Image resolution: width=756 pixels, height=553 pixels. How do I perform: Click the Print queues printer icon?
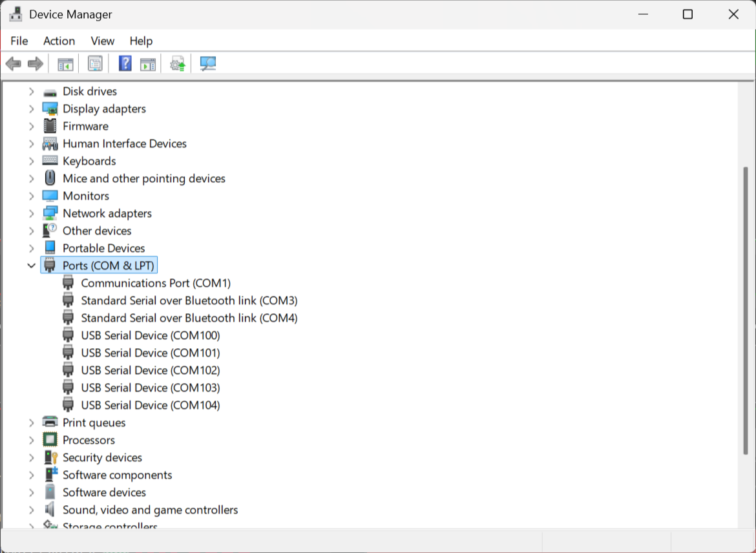point(50,423)
